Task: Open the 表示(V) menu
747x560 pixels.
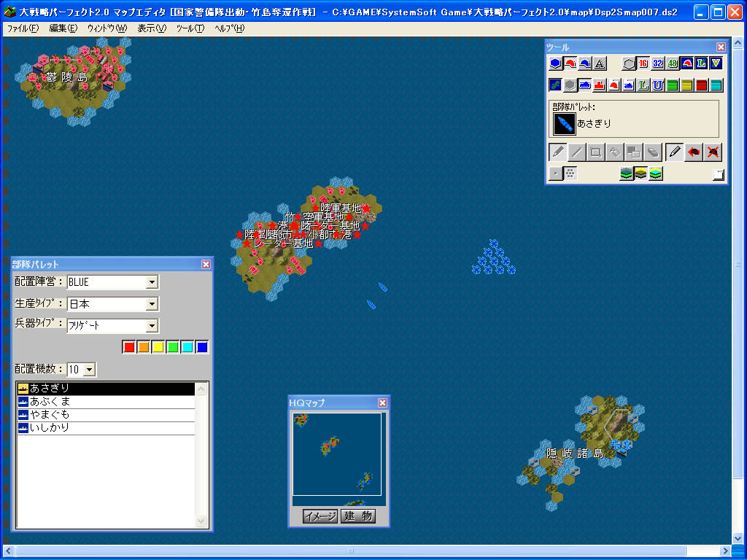Action: pyautogui.click(x=152, y=28)
